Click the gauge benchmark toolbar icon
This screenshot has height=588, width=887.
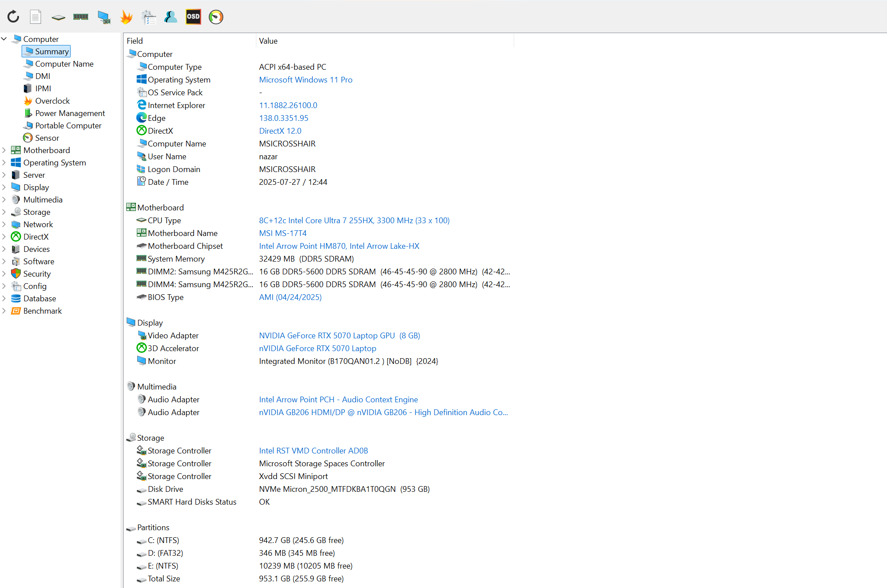pyautogui.click(x=216, y=17)
